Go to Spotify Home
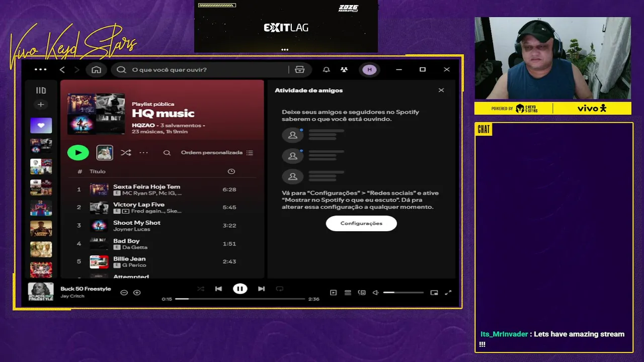The image size is (644, 362). [x=96, y=69]
